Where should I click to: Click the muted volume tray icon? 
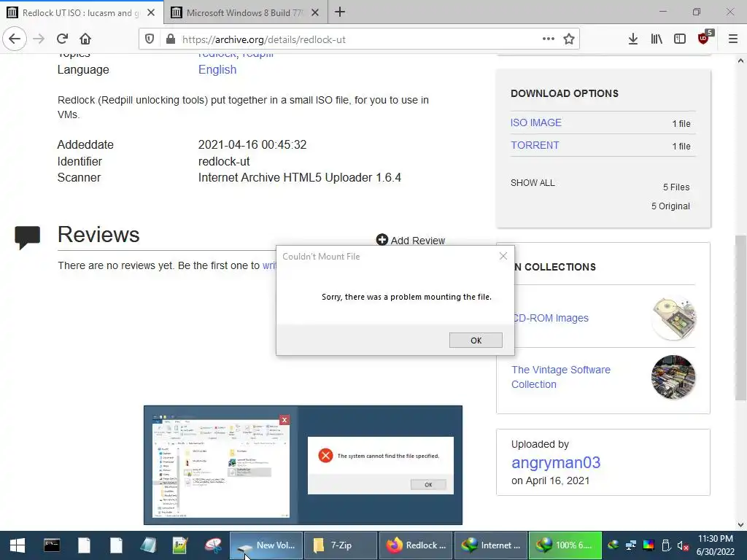[683, 545]
